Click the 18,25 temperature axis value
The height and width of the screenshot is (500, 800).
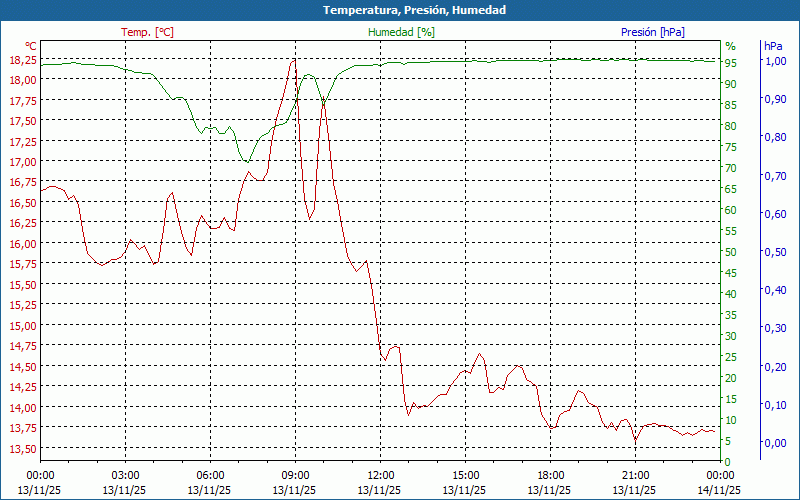[23, 60]
